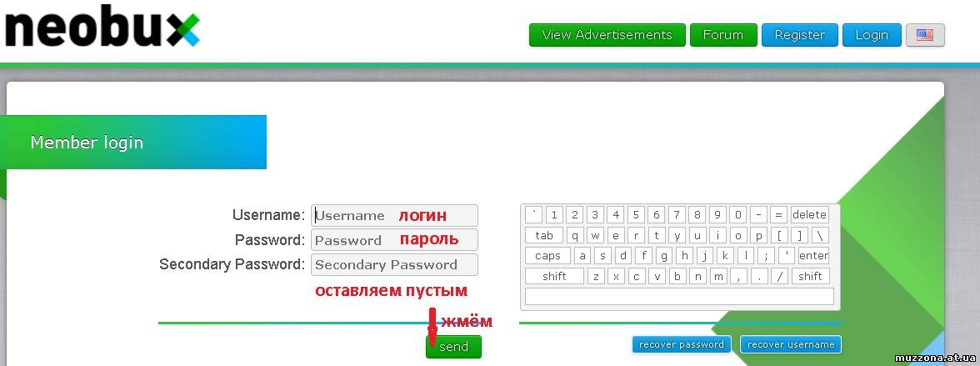Image resolution: width=980 pixels, height=366 pixels.
Task: Tap the apostrophe key on virtual keyboard
Action: coord(787,256)
